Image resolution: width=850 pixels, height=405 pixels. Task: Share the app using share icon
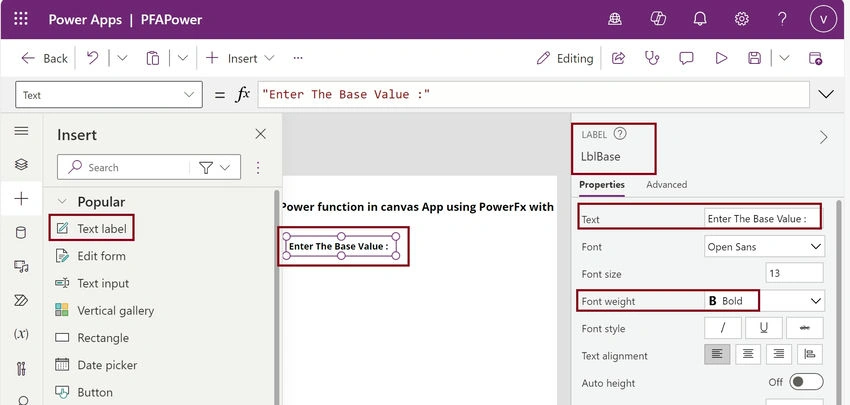619,58
